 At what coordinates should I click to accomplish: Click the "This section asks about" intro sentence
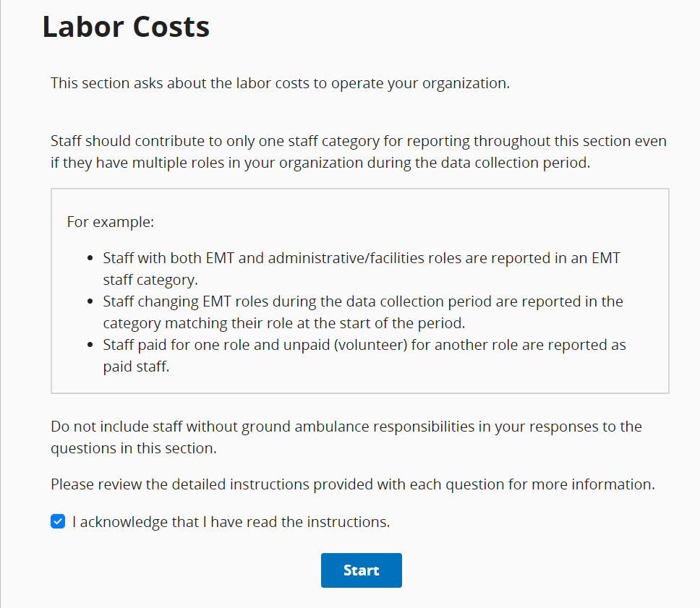coord(280,83)
